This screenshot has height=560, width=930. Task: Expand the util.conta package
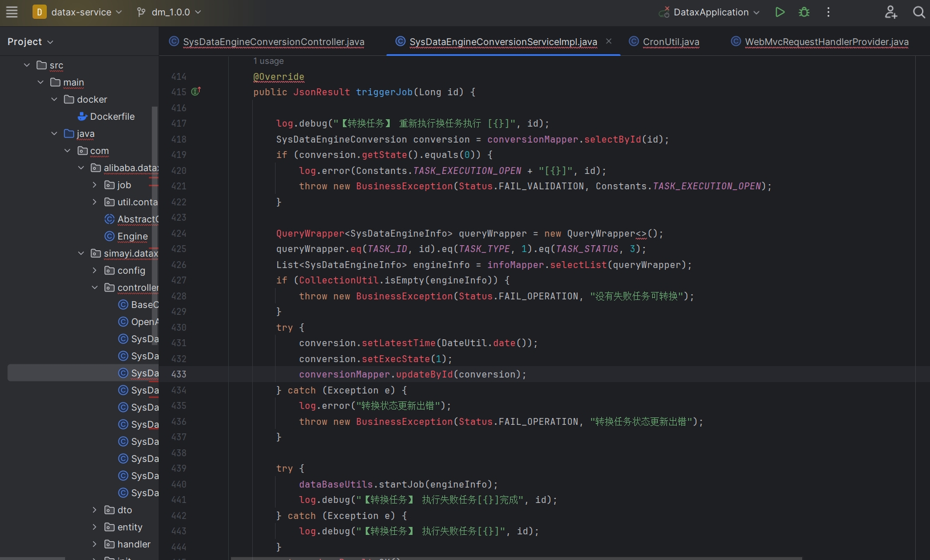[95, 202]
